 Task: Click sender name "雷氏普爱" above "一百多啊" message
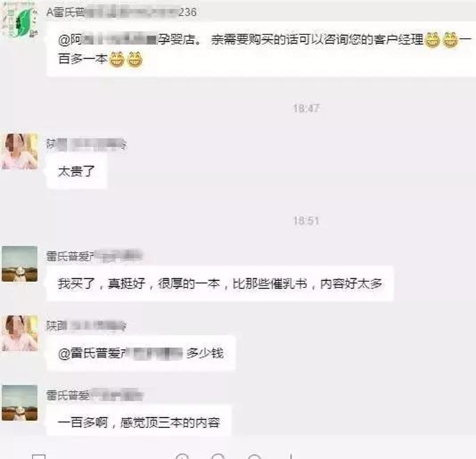click(x=95, y=396)
